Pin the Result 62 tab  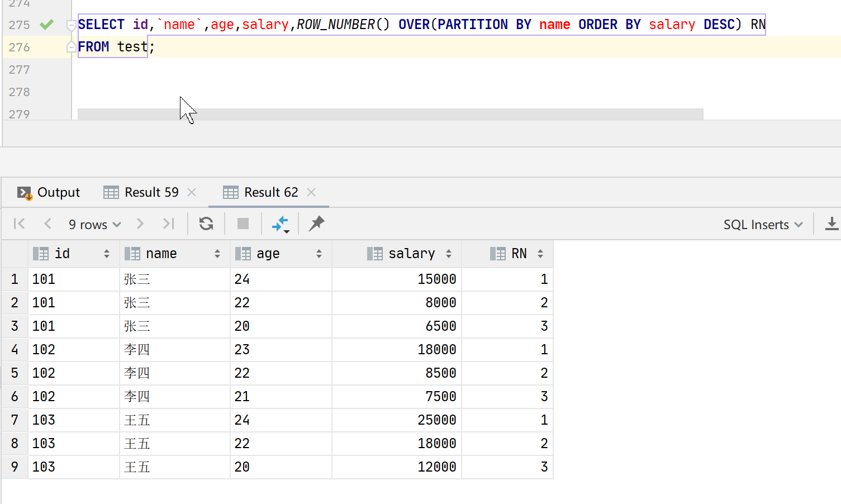click(316, 224)
